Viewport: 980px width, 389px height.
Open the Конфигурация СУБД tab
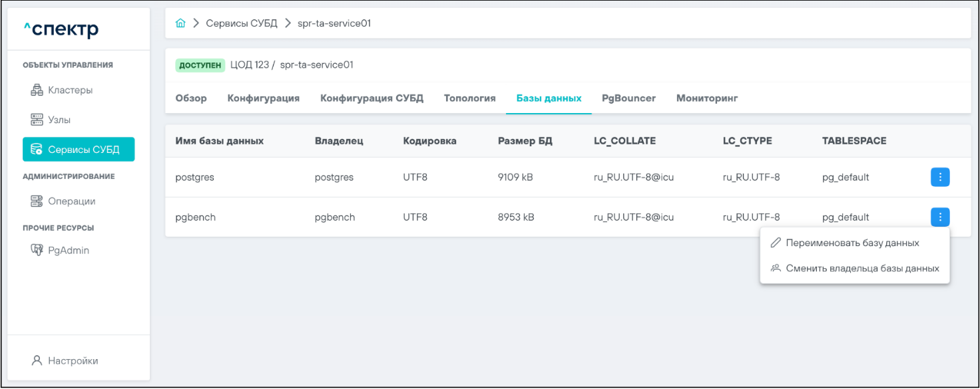pyautogui.click(x=371, y=98)
